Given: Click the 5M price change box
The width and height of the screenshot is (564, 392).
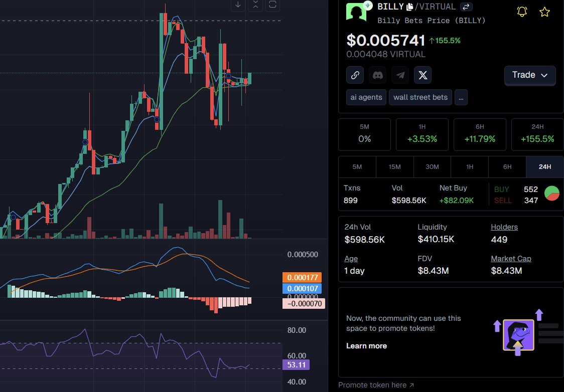Looking at the screenshot, I should point(364,134).
